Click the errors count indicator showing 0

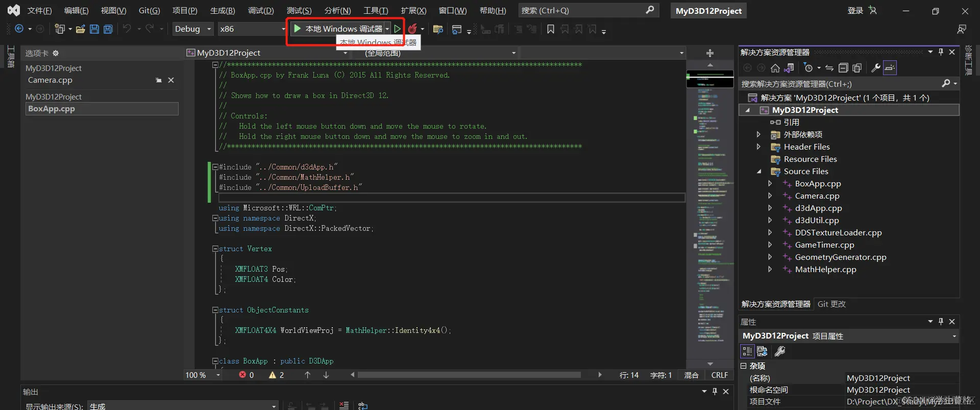pos(247,375)
